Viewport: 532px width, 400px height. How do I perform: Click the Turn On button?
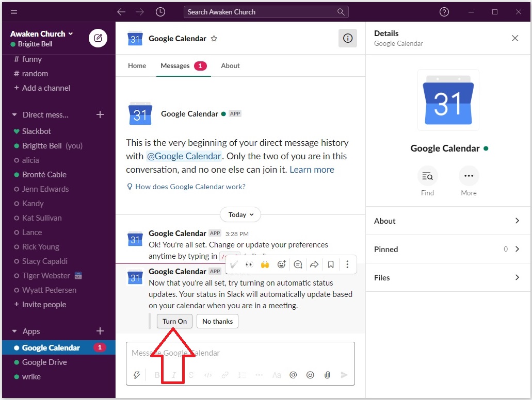pyautogui.click(x=174, y=321)
